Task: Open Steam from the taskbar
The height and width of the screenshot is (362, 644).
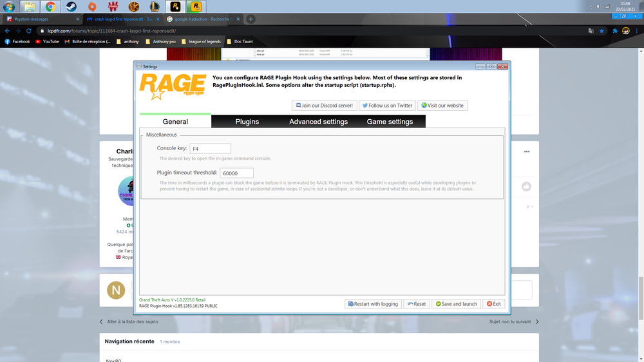Action: pos(71,6)
